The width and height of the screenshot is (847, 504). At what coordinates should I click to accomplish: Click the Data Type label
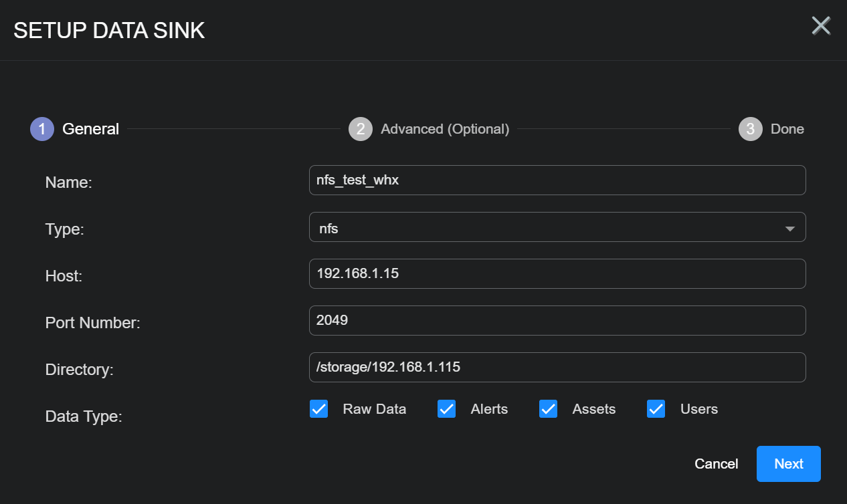coord(82,416)
